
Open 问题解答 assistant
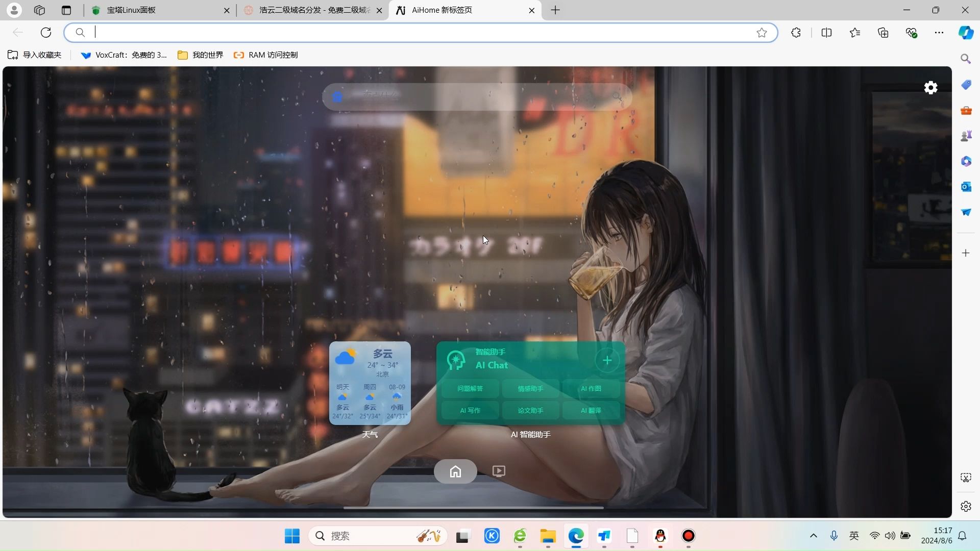click(470, 388)
